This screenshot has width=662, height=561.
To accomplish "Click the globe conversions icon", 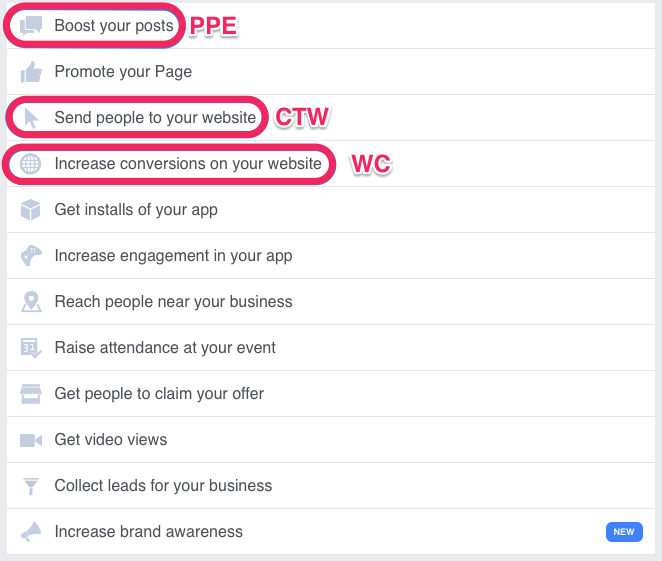I will (x=31, y=164).
